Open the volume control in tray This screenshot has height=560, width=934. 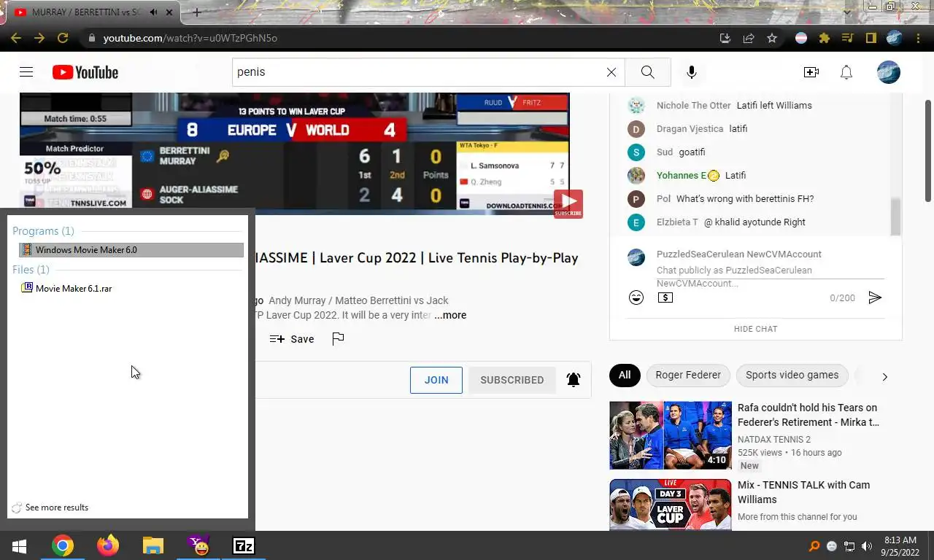coord(867,546)
